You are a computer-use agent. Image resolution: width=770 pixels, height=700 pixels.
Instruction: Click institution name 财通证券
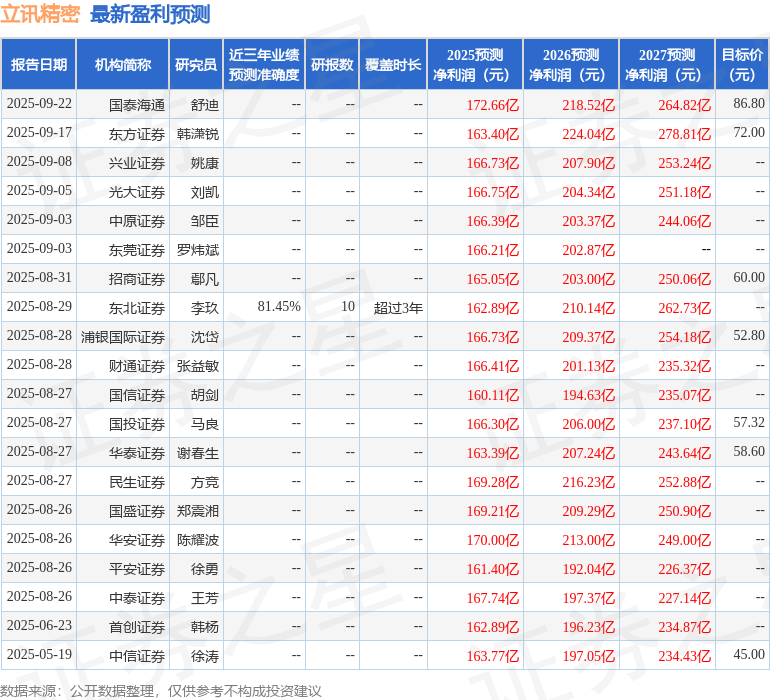(x=137, y=366)
